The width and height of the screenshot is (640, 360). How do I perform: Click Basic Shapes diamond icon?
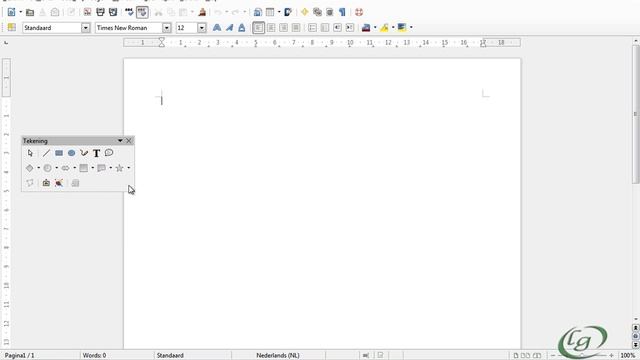[x=29, y=168]
